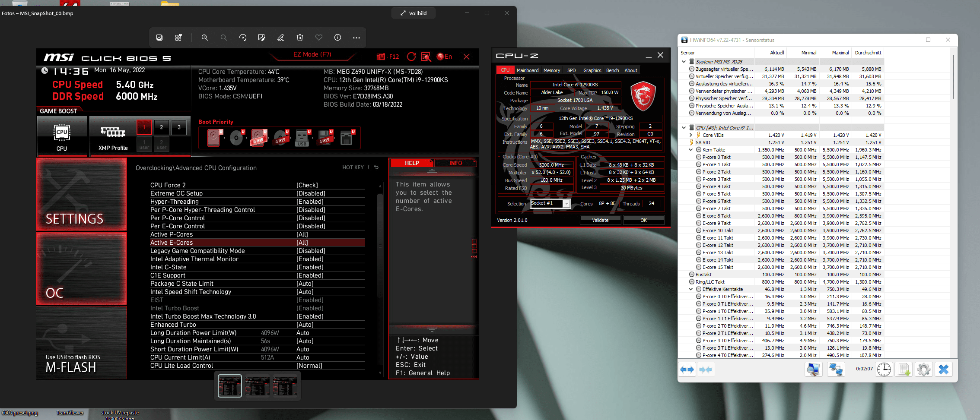
Task: Delete the photo with the trash icon
Action: coord(300,38)
